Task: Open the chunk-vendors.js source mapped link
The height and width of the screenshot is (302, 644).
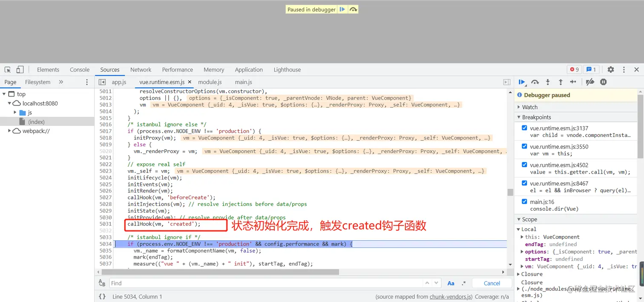Action: click(x=451, y=297)
